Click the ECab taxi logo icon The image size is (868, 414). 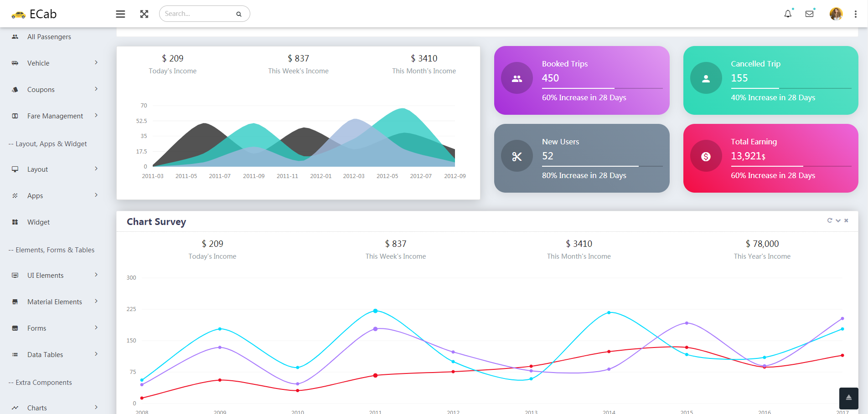[x=18, y=14]
